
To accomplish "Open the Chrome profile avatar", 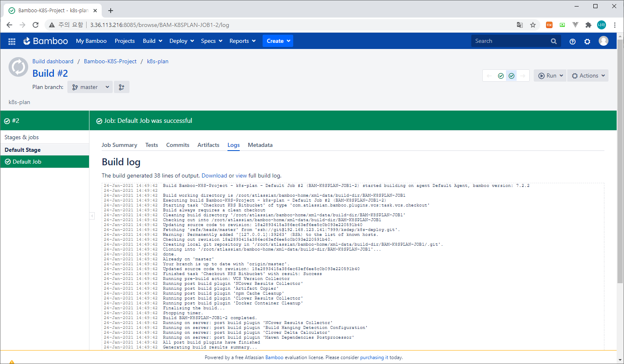I will click(602, 25).
